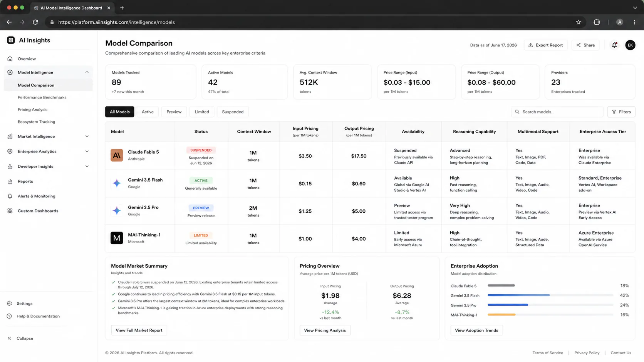Open a new browser tab
Screen dimensions: 644x362
[122, 8]
